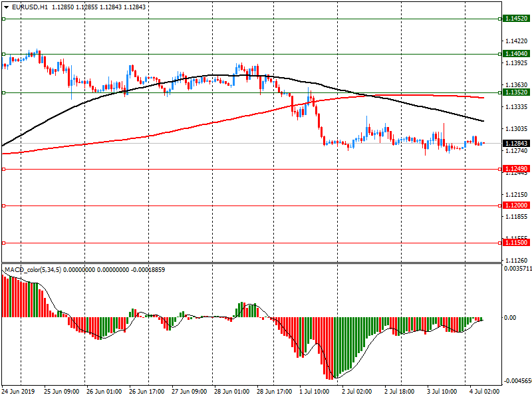Click the 24 Jun 2019 time label
The image size is (532, 399).
pos(18,391)
